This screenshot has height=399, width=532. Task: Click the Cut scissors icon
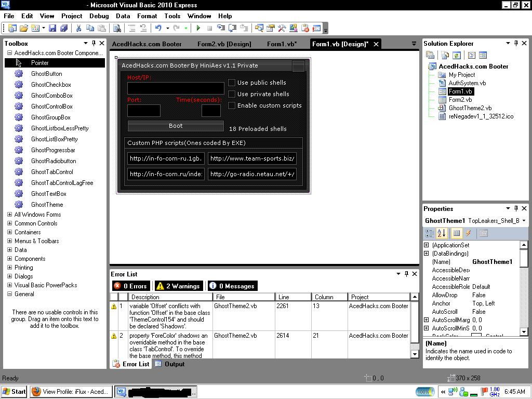pos(78,28)
